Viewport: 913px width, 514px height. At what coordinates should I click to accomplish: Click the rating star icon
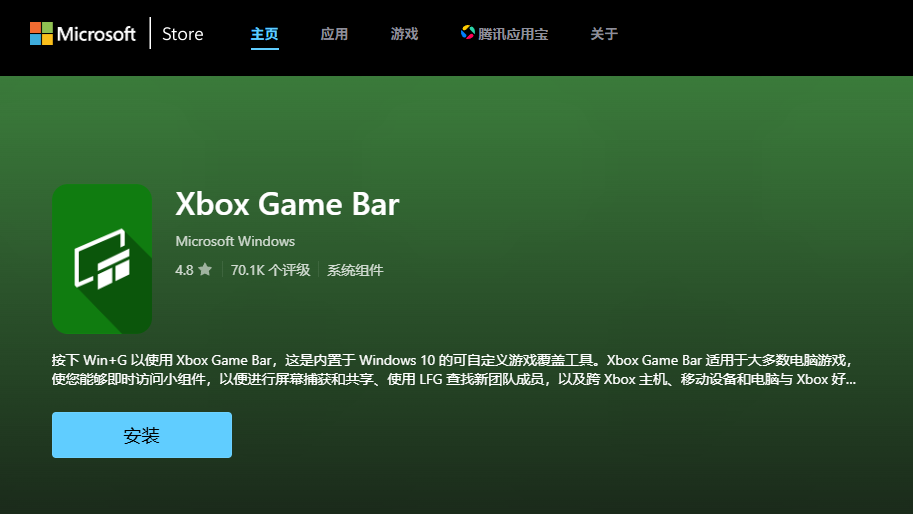[205, 270]
